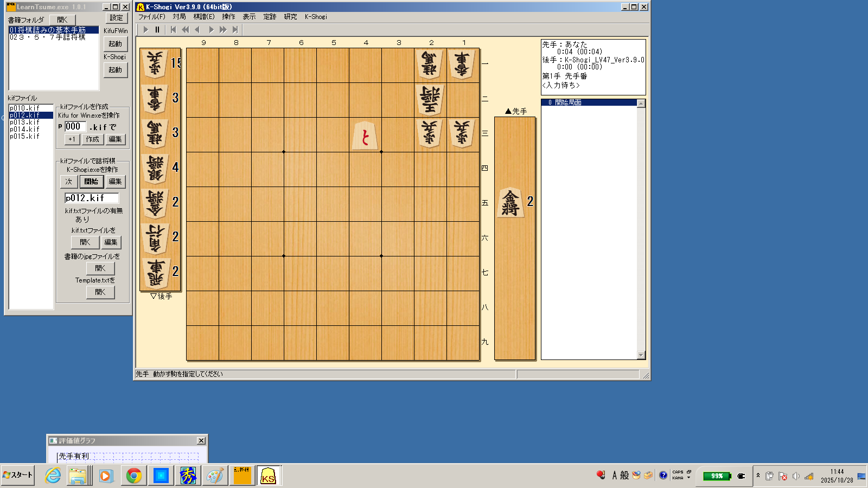
Task: Open the 研究 menu
Action: click(x=290, y=17)
